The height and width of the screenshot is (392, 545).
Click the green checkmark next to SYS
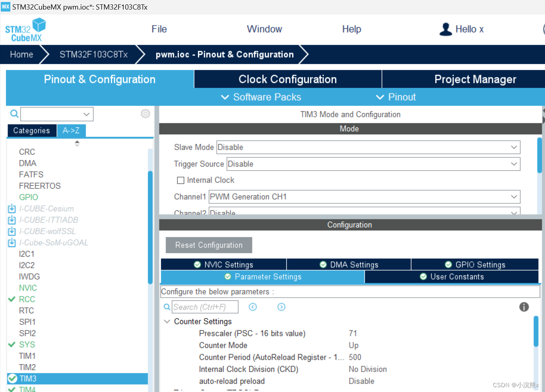12,345
